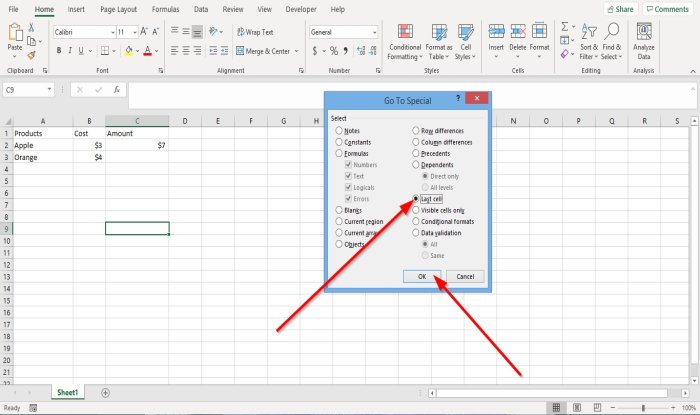Click the Format Painter brush icon
The height and width of the screenshot is (415, 700).
31,55
